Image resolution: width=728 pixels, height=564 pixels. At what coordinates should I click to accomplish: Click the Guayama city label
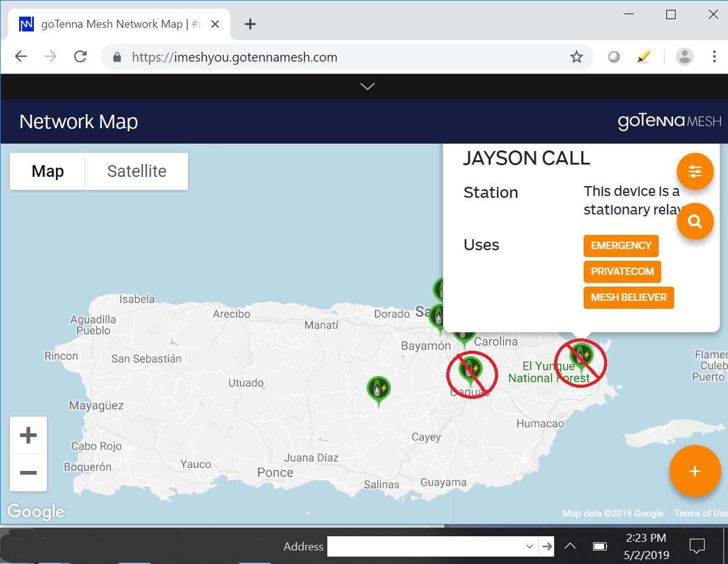[443, 482]
